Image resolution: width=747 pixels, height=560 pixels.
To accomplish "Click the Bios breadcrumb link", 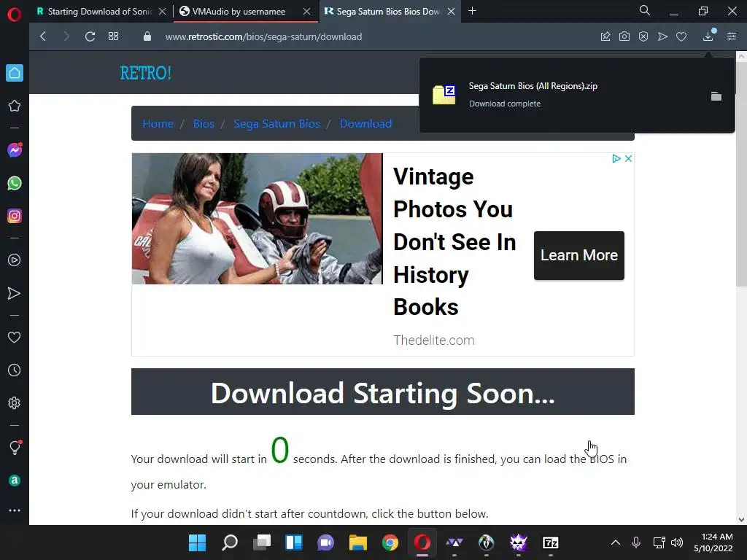I will (204, 124).
